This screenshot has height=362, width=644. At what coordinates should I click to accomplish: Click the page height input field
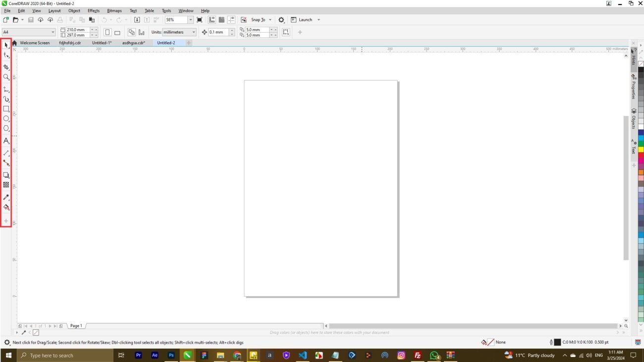click(x=77, y=35)
